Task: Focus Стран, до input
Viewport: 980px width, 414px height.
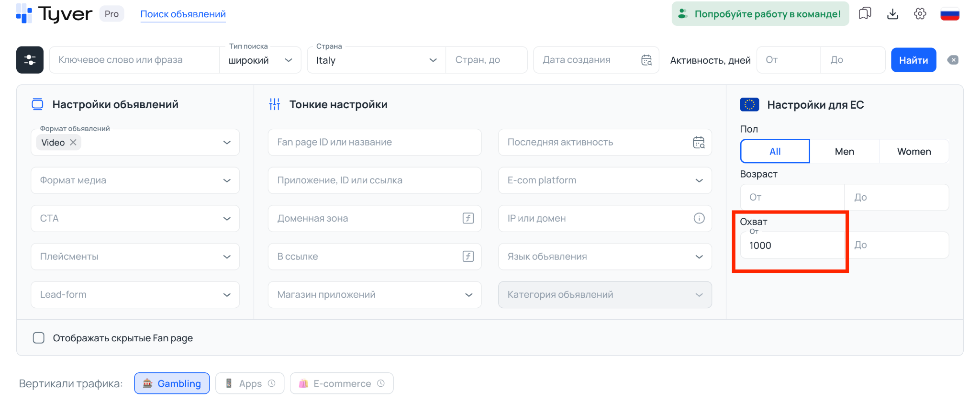Action: (x=486, y=60)
